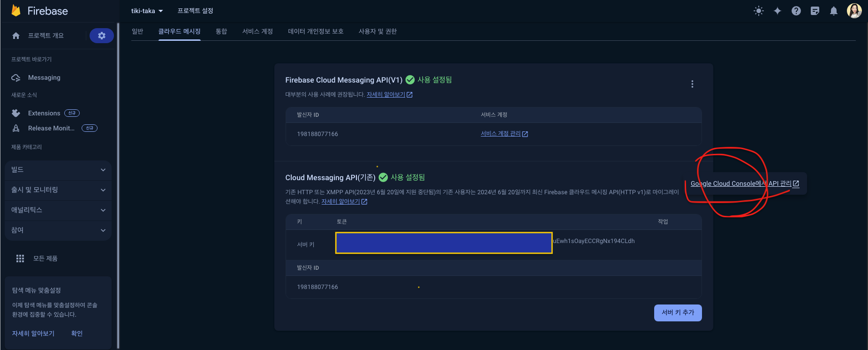The width and height of the screenshot is (868, 350).
Task: Click 자세히 알아보기 link under Firebase Cloud Messaging API(V1)
Action: click(390, 95)
